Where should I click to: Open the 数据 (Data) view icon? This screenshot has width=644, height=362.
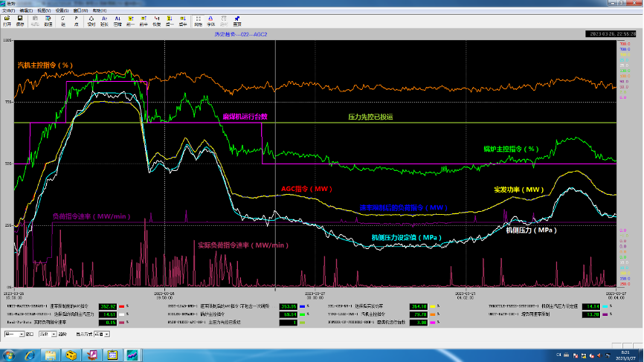(x=48, y=21)
